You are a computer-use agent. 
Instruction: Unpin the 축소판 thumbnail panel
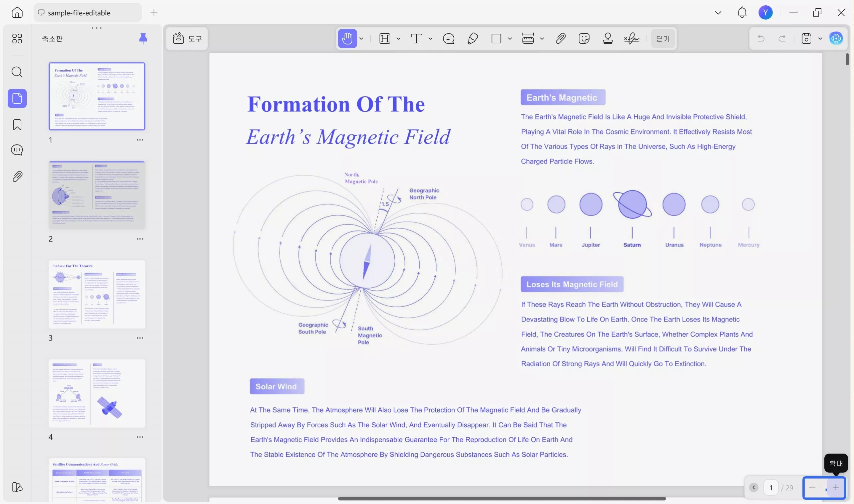(x=143, y=38)
